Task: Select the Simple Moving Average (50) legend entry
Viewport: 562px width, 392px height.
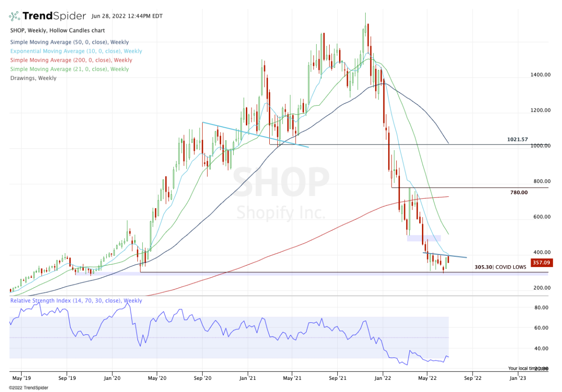Action: (69, 42)
